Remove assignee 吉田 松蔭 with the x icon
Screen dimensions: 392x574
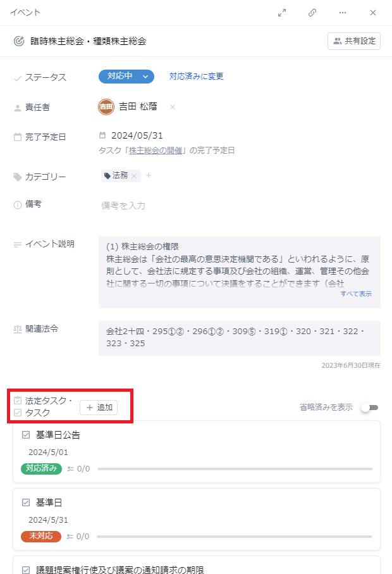pos(173,107)
